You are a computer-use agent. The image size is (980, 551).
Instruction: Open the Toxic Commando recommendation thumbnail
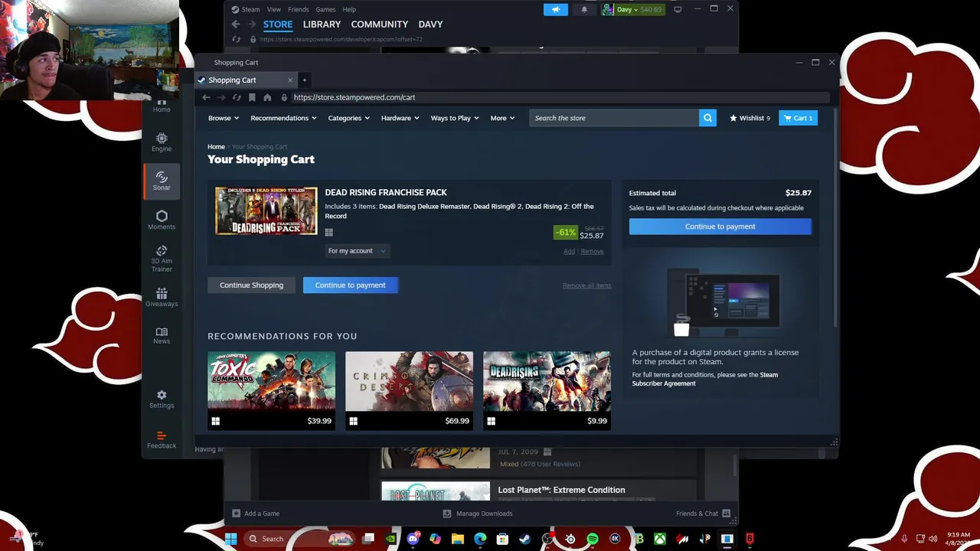point(271,381)
